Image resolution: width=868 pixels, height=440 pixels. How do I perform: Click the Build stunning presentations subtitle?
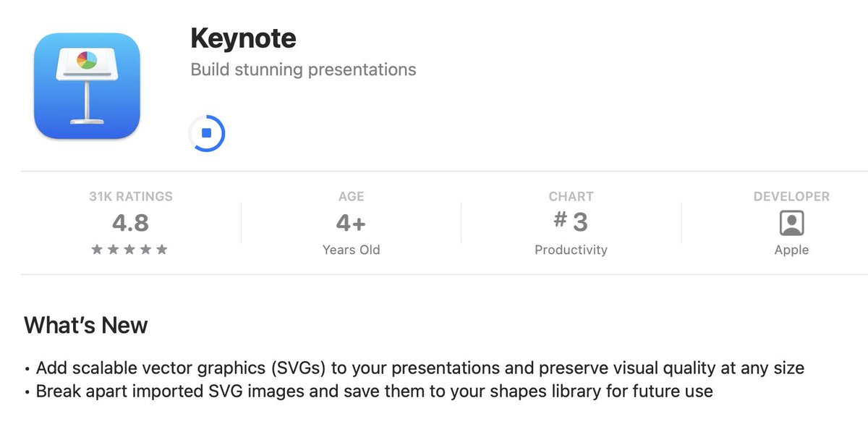pyautogui.click(x=302, y=69)
